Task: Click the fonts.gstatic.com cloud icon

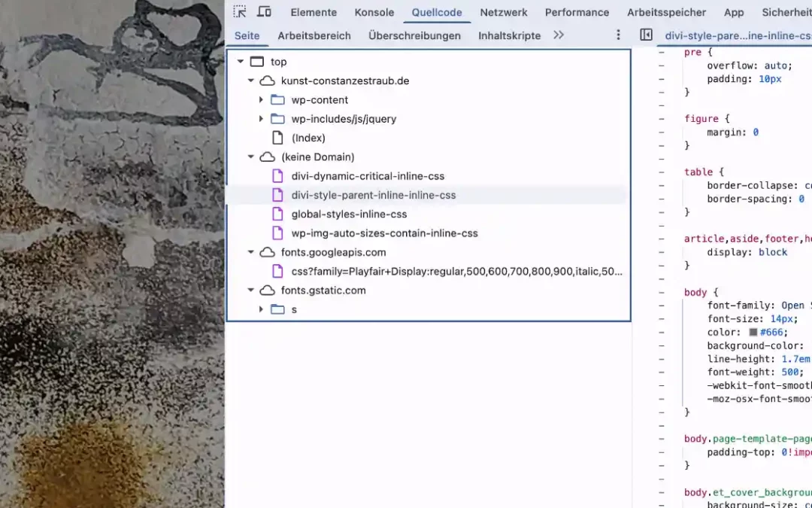Action: [x=267, y=291]
